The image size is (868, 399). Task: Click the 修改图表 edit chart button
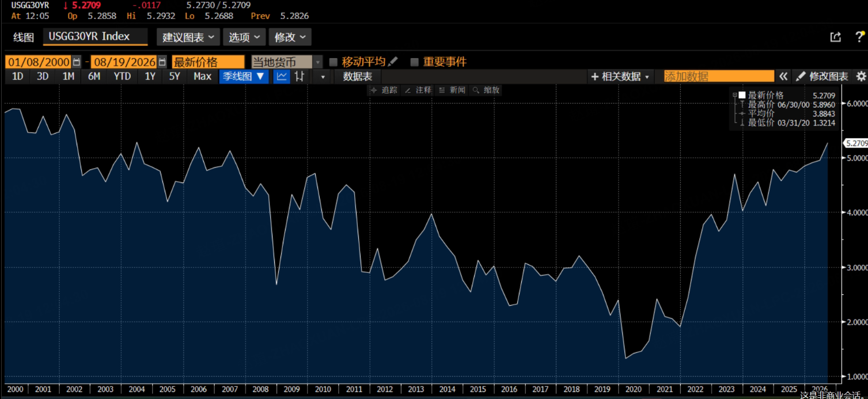click(x=822, y=77)
